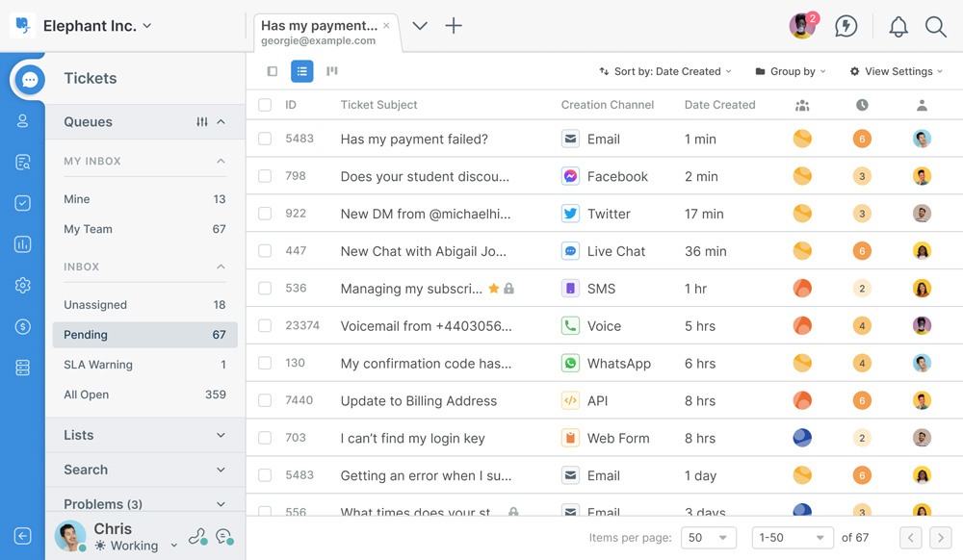
Task: Check the box for ticket 5483 payment failed
Action: coord(265,139)
